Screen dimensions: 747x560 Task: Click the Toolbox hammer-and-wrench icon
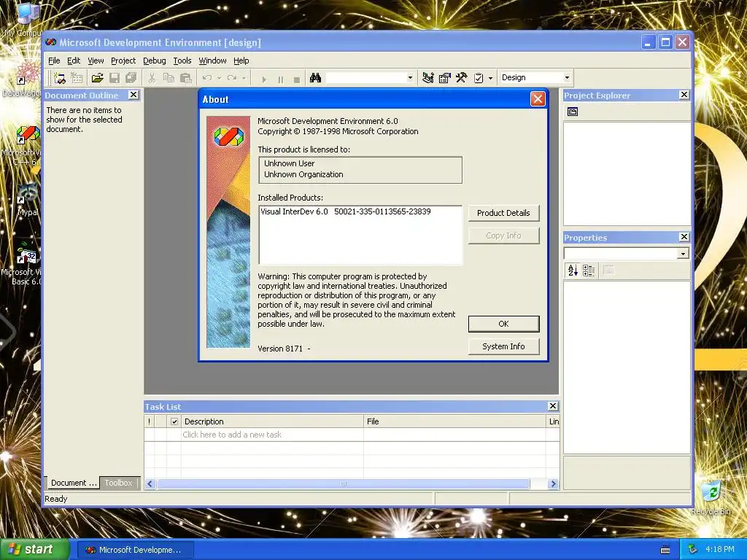461,78
